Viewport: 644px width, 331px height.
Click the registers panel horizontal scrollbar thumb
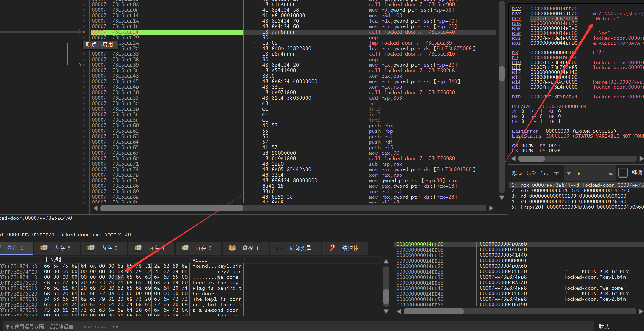coord(531,159)
